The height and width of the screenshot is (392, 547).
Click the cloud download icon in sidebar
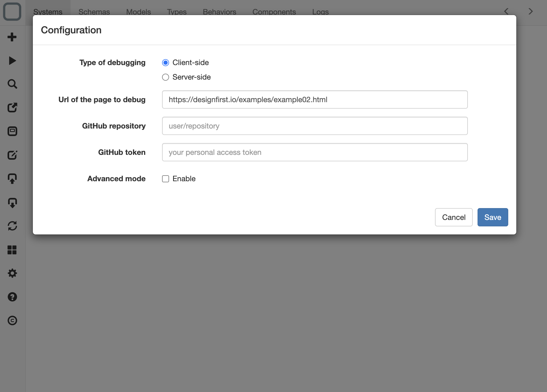click(x=12, y=202)
